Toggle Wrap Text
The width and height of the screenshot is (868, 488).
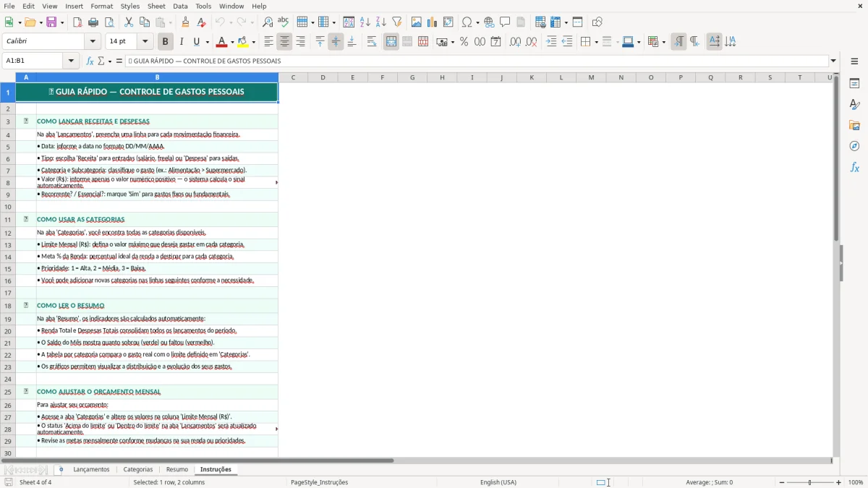tap(372, 42)
